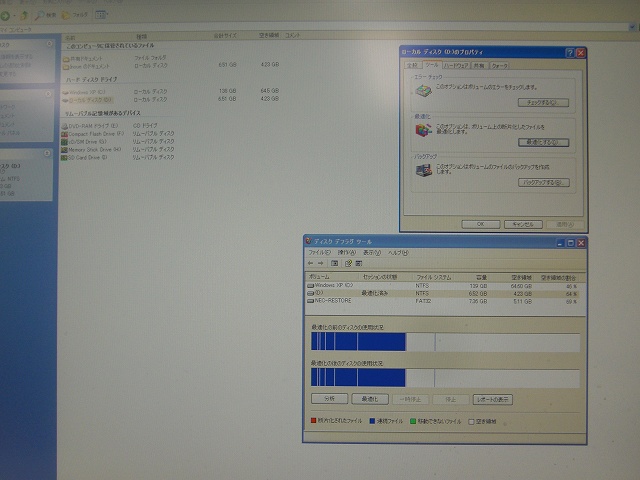Screen dimensions: 640x480
Task: Sort by the 合計サイズ column header
Action: pyautogui.click(x=226, y=36)
